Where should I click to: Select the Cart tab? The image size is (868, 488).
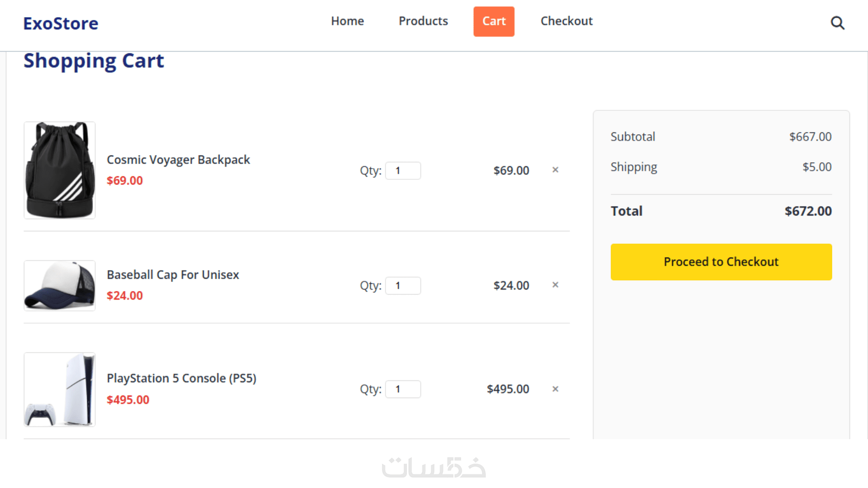pyautogui.click(x=494, y=21)
